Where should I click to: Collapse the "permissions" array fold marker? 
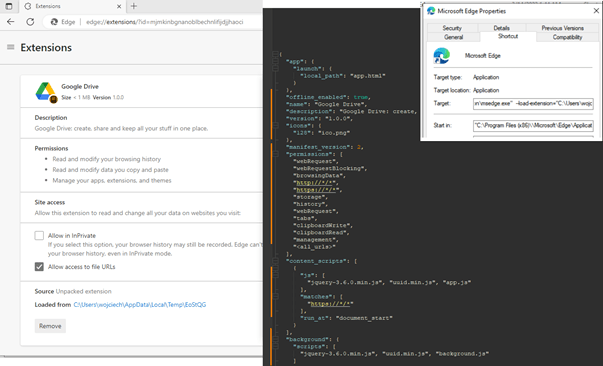pyautogui.click(x=275, y=154)
